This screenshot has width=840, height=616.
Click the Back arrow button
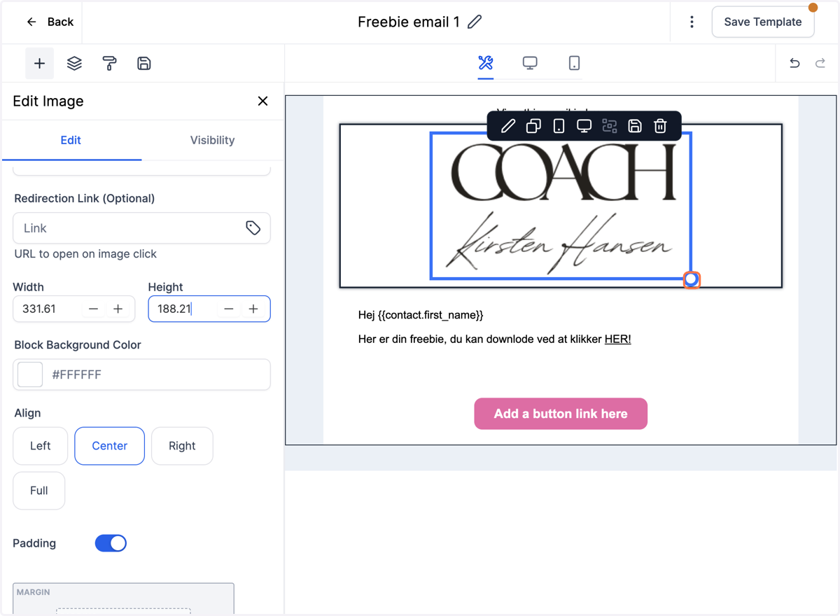coord(49,22)
